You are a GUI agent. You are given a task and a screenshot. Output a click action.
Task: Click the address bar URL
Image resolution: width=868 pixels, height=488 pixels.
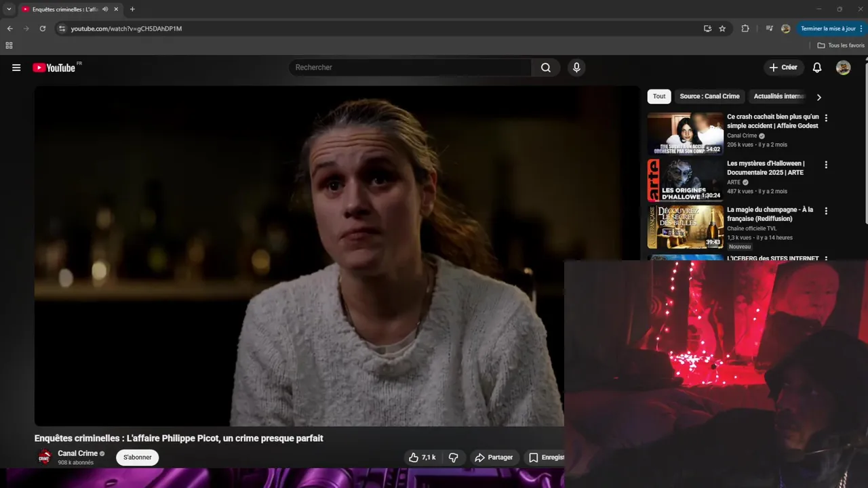tap(126, 28)
